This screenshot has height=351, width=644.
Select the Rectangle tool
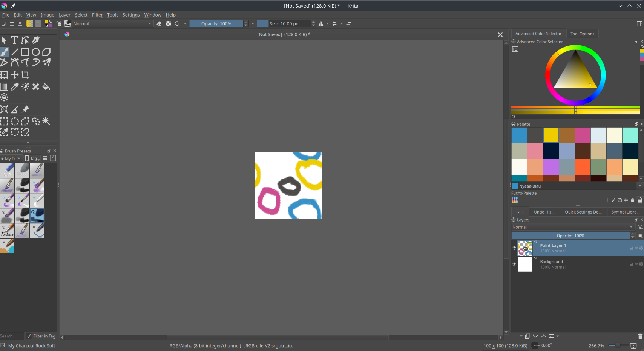coord(25,52)
